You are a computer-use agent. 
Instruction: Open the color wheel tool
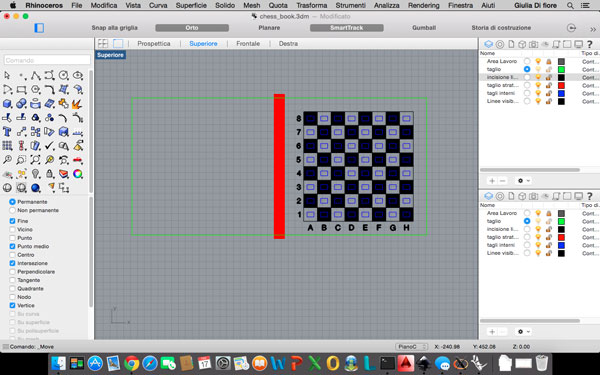point(78,174)
